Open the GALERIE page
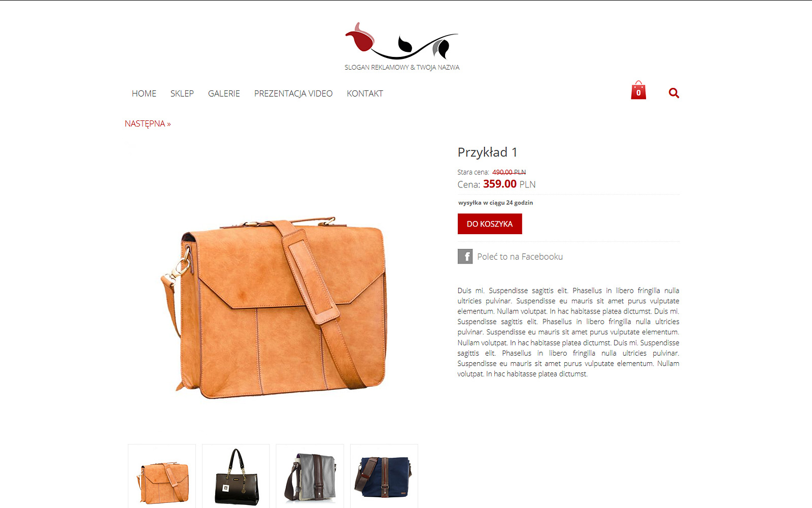812x508 pixels. [x=224, y=93]
